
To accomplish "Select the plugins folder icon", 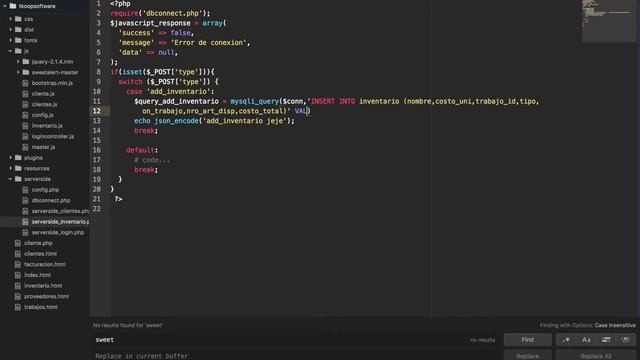I will pyautogui.click(x=18, y=157).
